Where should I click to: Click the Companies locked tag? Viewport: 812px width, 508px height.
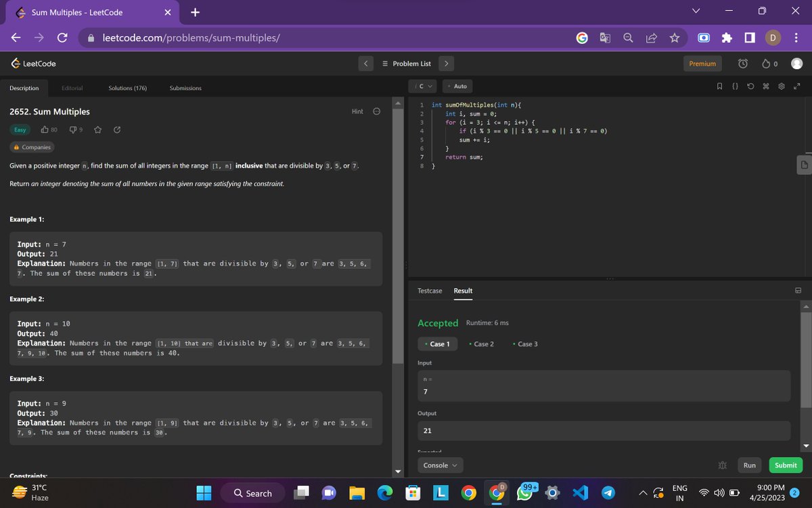coord(32,147)
